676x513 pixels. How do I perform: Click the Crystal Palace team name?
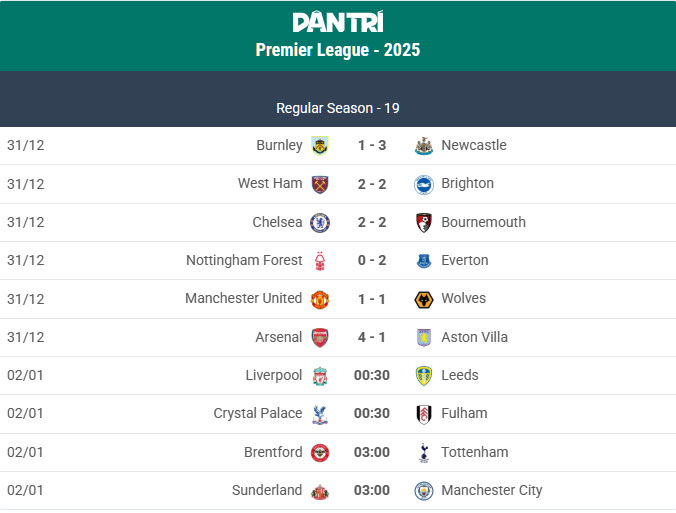(x=258, y=413)
